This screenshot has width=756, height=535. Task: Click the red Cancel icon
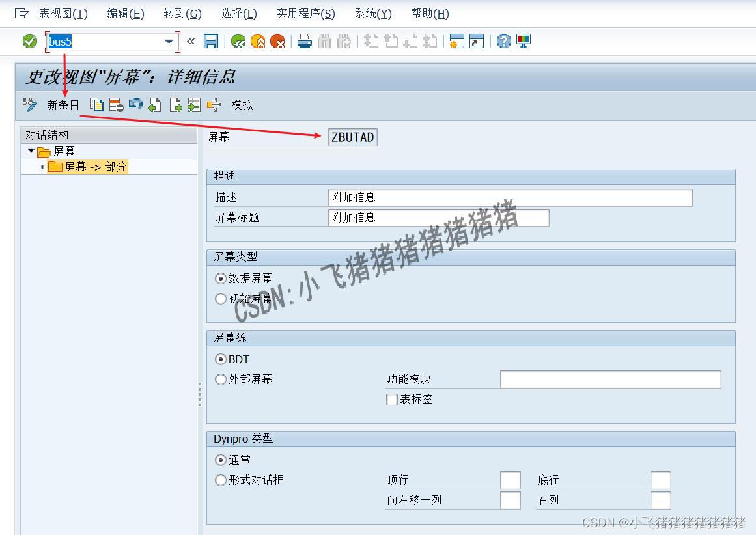(277, 42)
